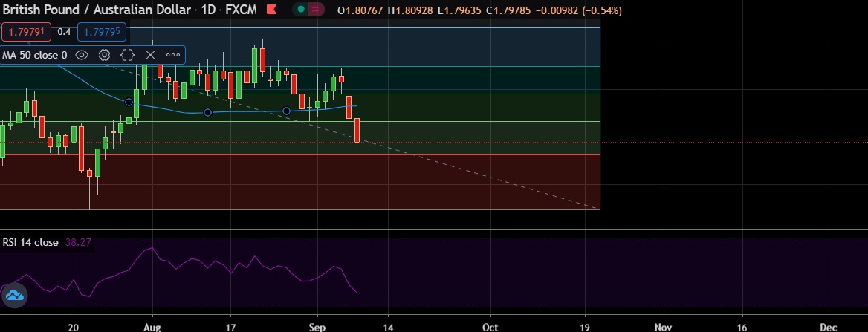Screen dimensions: 868x332
Task: Click the Dec label on time axis
Action: pos(829,328)
